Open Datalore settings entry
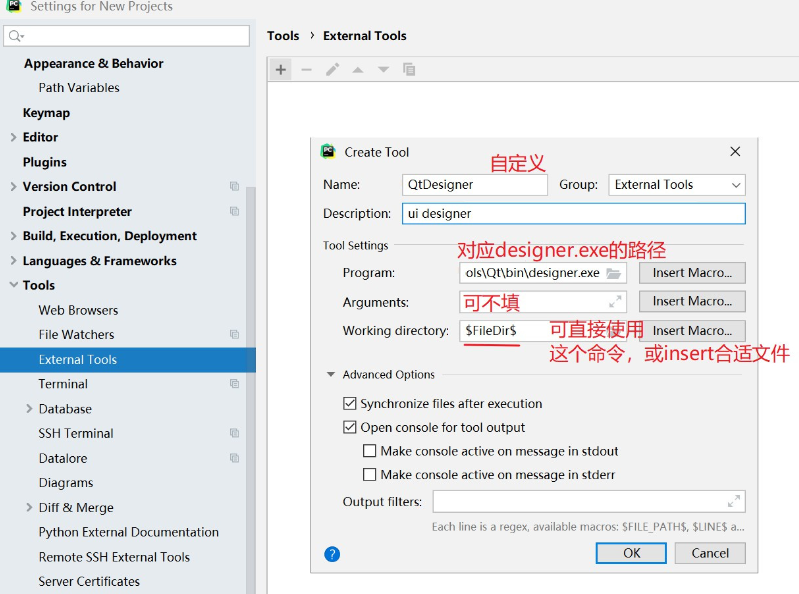Screen dimensions: 799x594 coord(63,458)
